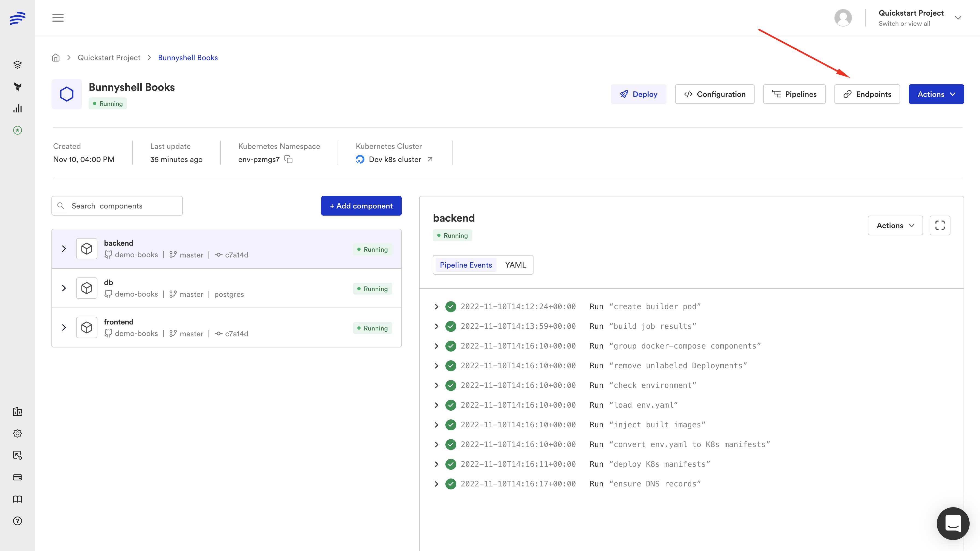Expand the db component row

(64, 288)
